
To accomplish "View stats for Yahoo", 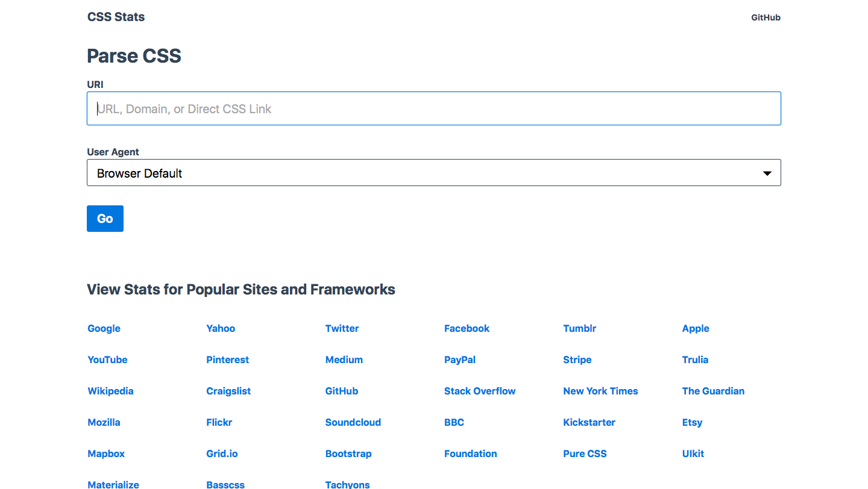I will 221,328.
